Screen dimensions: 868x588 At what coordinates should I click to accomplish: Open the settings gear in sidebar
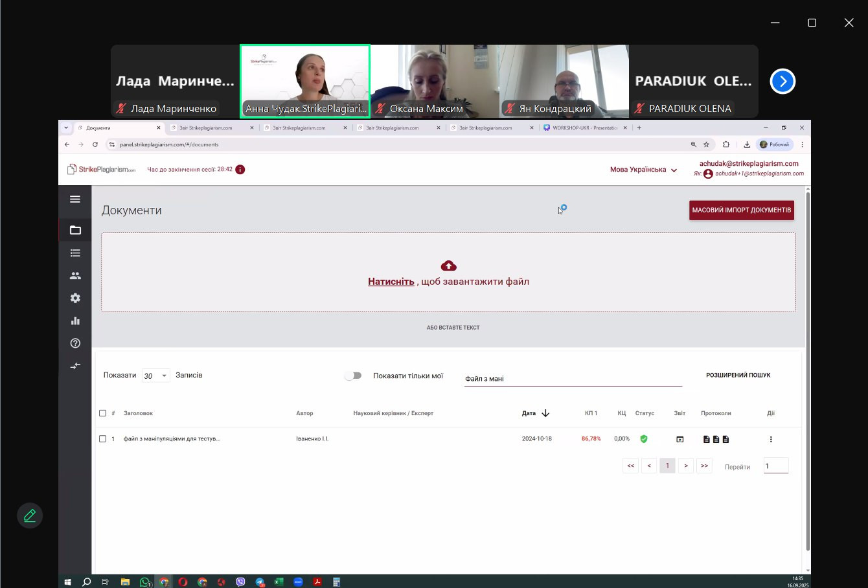(x=75, y=298)
